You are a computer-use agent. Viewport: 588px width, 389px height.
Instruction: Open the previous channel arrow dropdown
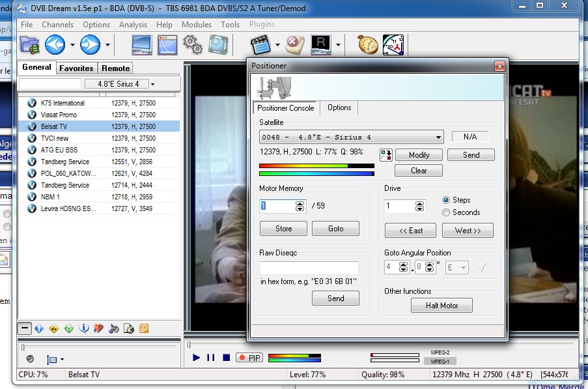(x=72, y=45)
